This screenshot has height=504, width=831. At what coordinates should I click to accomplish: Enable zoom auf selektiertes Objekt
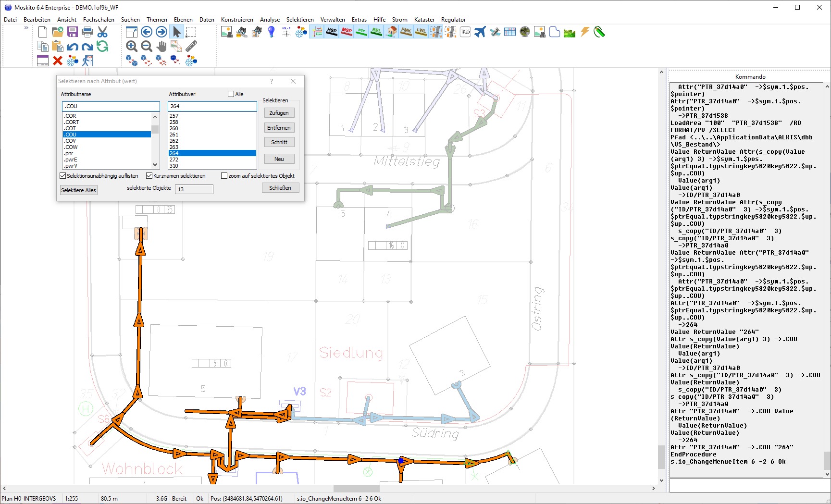click(x=224, y=176)
